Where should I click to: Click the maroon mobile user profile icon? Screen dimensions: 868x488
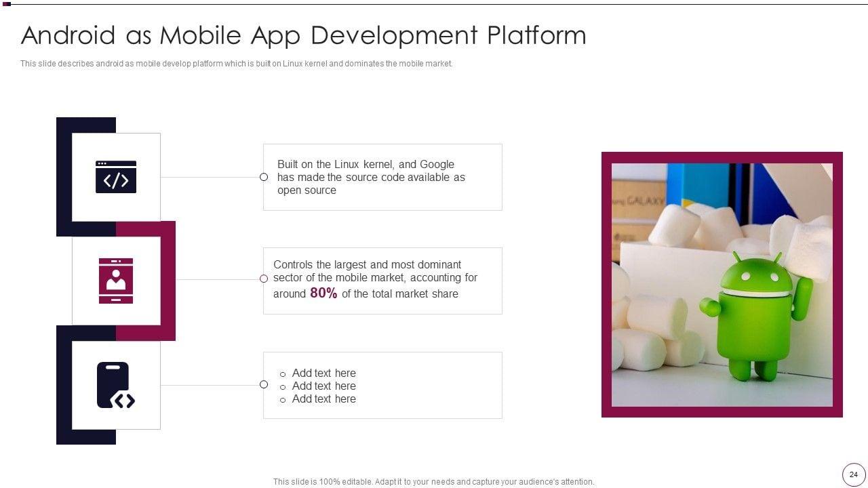(x=116, y=281)
